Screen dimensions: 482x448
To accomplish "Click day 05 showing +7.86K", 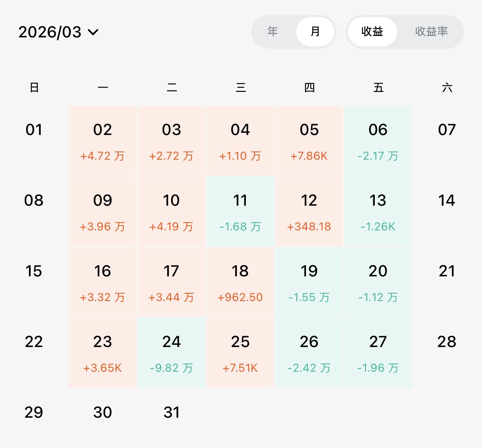I will coord(309,141).
